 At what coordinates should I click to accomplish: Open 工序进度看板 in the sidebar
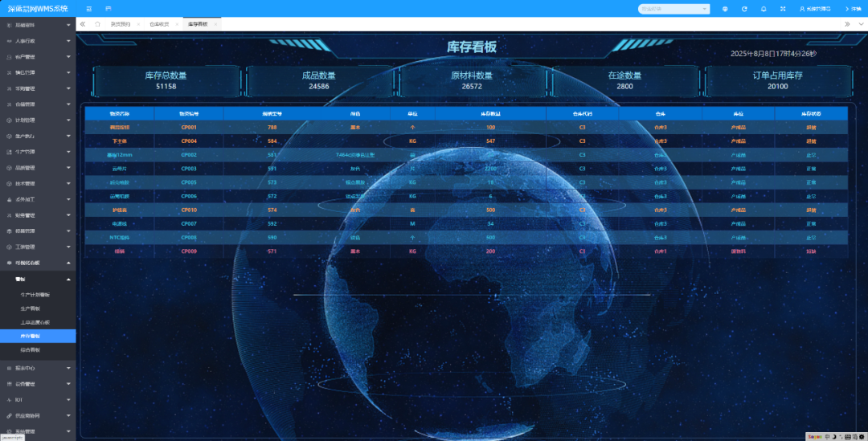click(x=35, y=322)
